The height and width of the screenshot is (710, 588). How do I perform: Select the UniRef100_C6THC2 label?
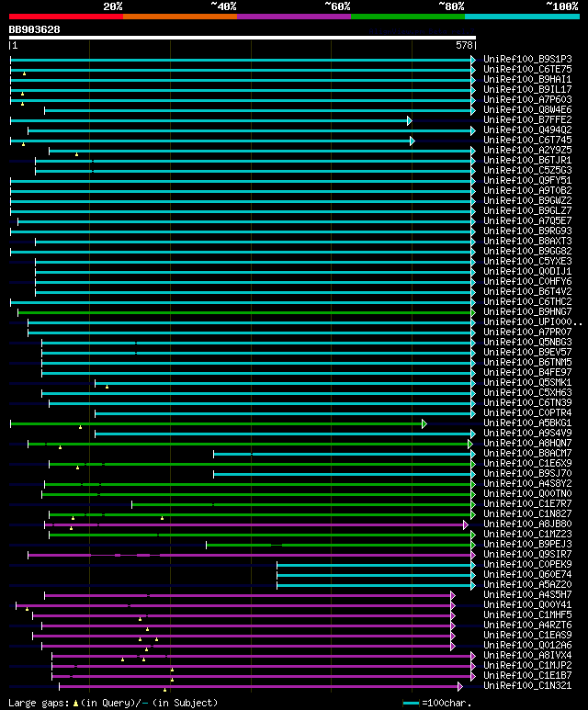527,301
